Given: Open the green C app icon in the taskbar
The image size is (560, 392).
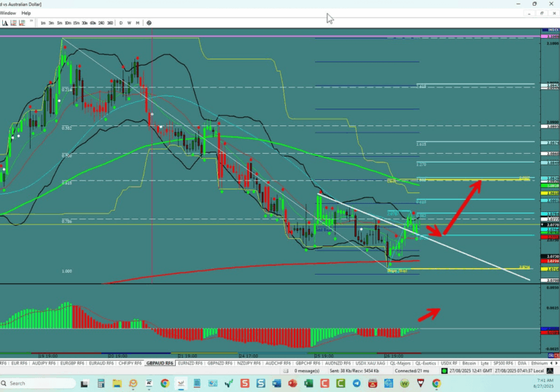Looking at the screenshot, I should (x=341, y=383).
